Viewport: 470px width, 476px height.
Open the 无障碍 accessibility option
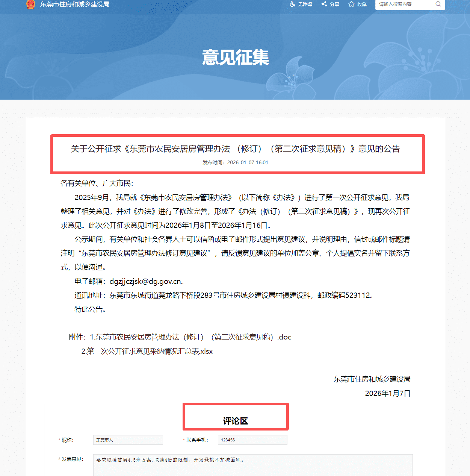coord(301,4)
